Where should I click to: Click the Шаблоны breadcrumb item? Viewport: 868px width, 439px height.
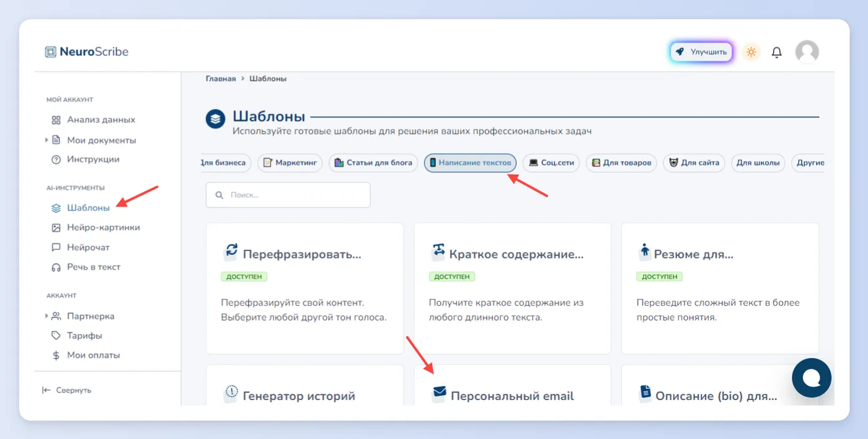[x=268, y=79]
